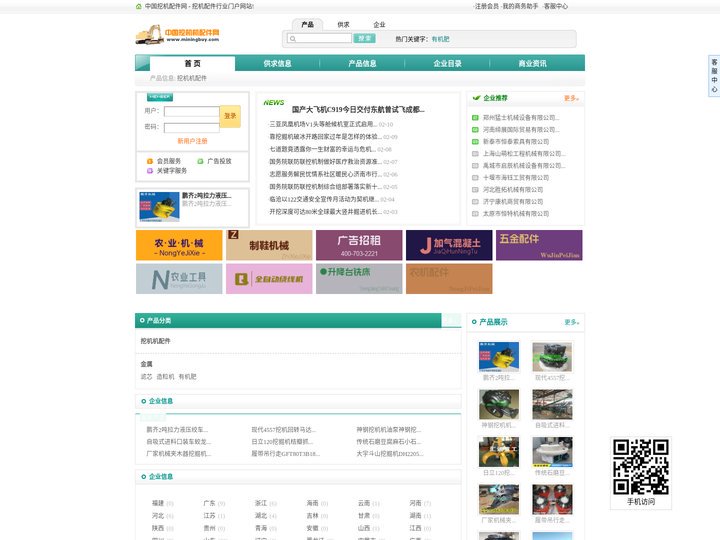Click the 造粒机 category link
720x540 pixels.
tap(165, 377)
